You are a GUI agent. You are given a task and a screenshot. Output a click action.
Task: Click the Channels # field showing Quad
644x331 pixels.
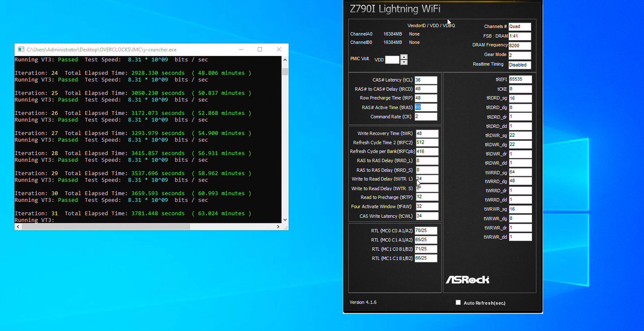click(519, 26)
